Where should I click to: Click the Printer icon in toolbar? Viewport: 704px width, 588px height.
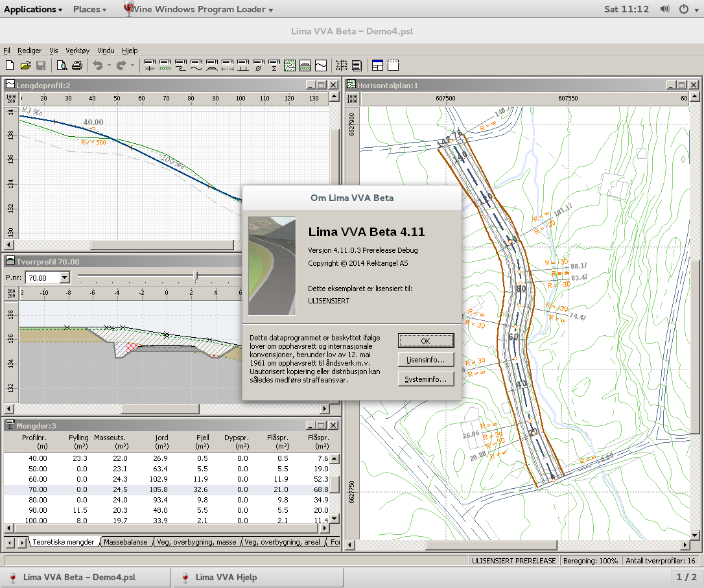click(x=76, y=65)
